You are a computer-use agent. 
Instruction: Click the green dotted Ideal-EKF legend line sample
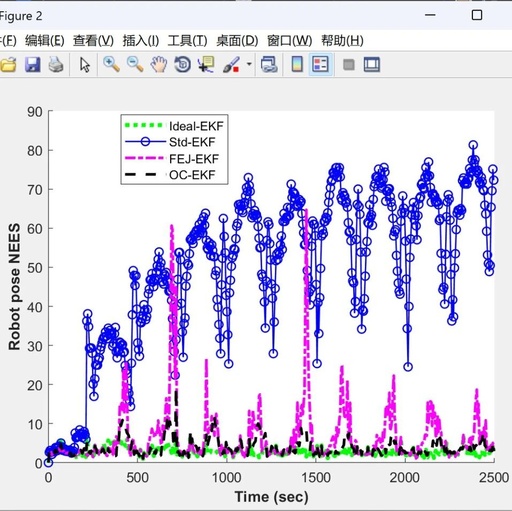pyautogui.click(x=144, y=125)
